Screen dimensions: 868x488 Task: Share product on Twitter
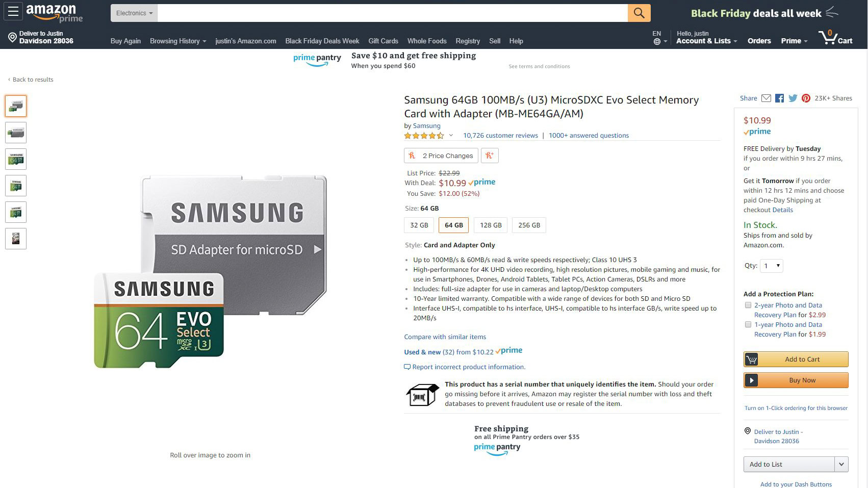click(793, 98)
